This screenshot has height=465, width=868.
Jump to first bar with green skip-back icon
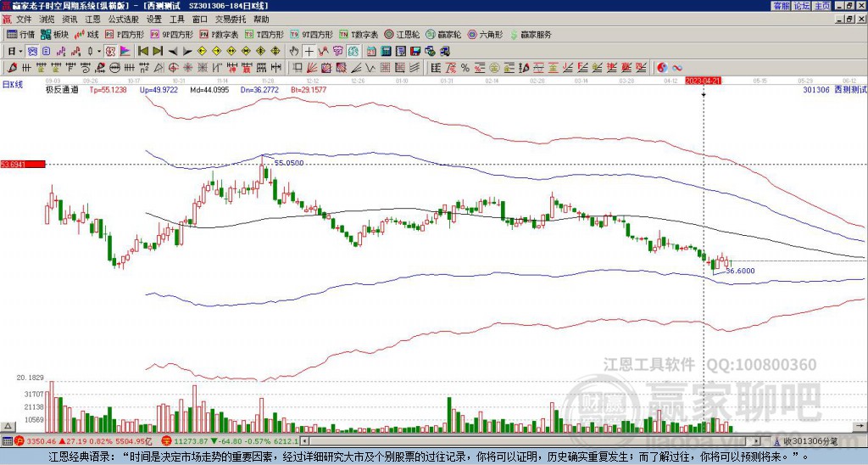142,52
